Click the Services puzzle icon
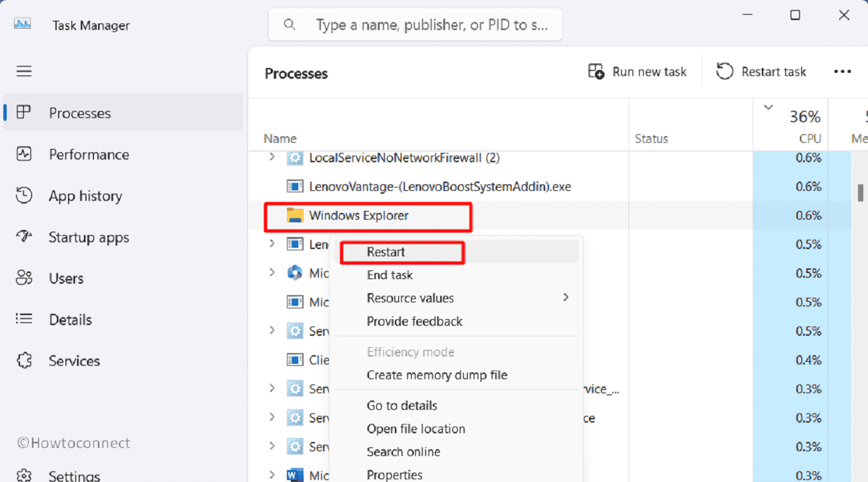The image size is (868, 482). [x=24, y=360]
